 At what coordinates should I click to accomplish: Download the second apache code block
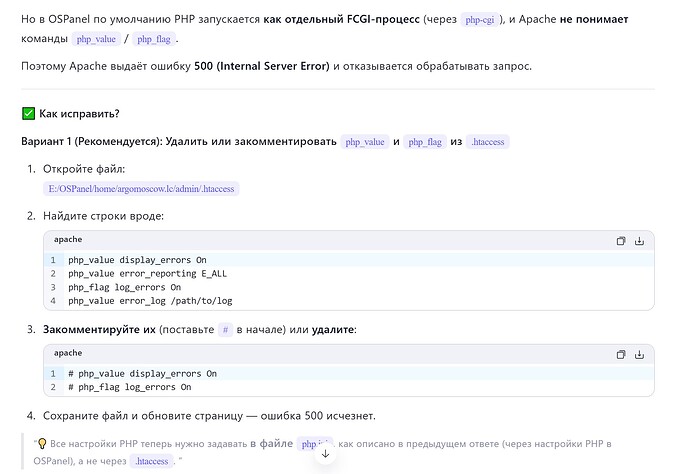(640, 354)
